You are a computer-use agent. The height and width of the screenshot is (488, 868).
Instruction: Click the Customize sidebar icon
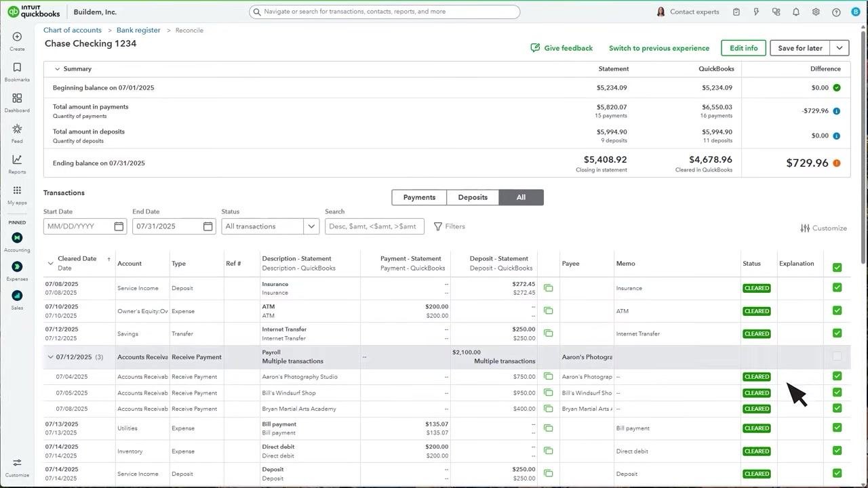click(17, 463)
